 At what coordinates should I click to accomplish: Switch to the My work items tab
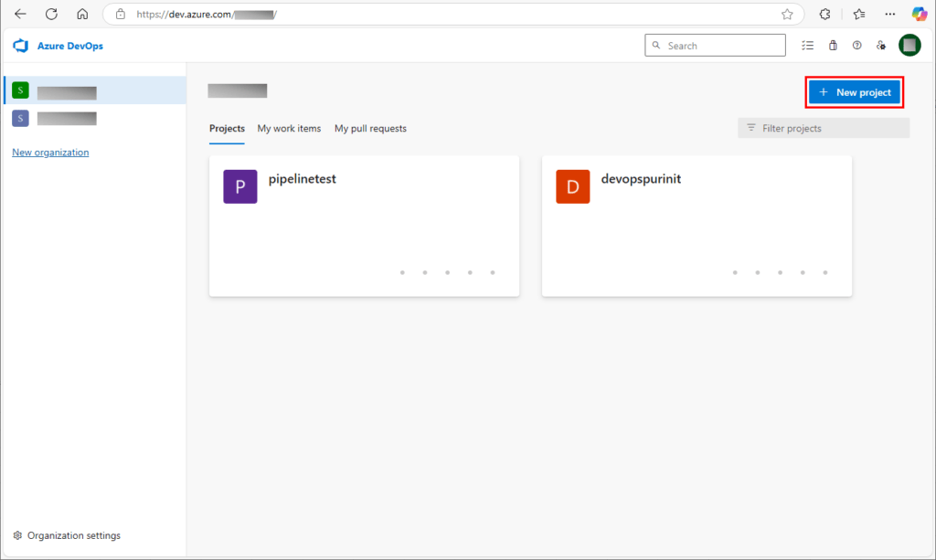[289, 128]
